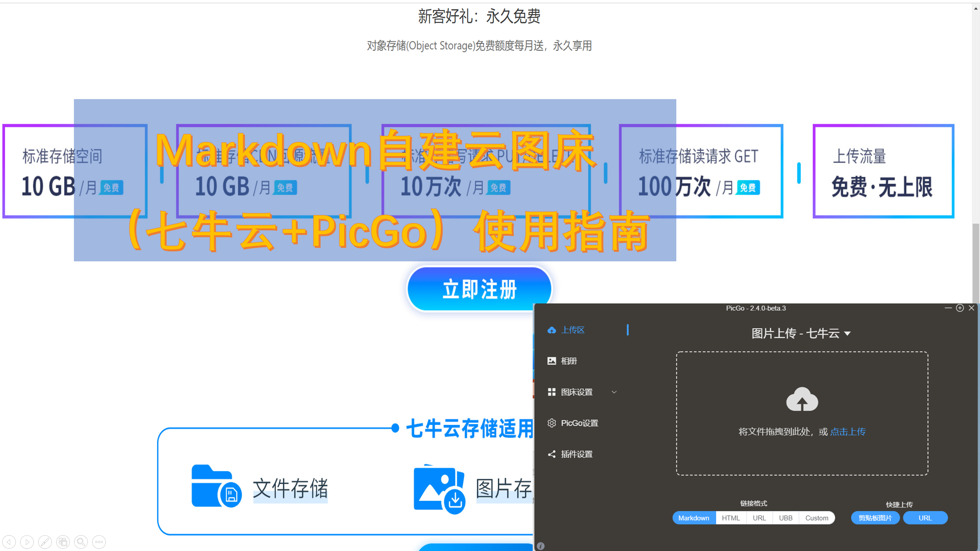Click the grid icon beside 图床设置

tap(551, 392)
